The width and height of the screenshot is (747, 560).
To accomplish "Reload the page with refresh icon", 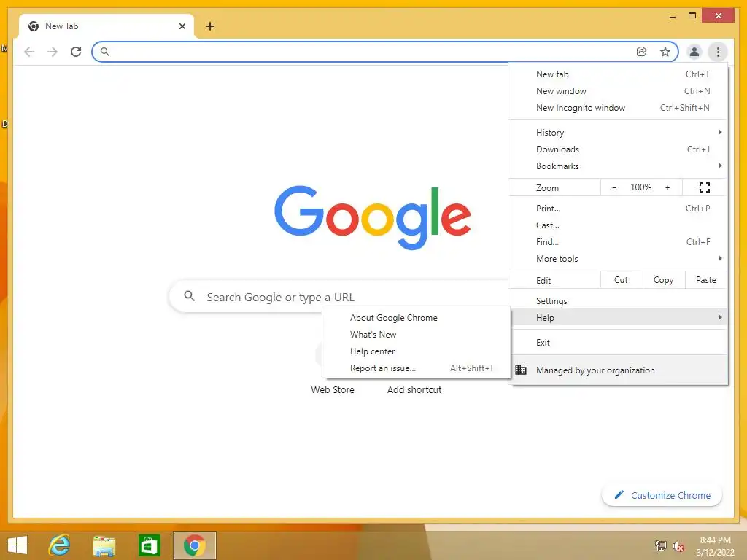I will click(x=76, y=52).
